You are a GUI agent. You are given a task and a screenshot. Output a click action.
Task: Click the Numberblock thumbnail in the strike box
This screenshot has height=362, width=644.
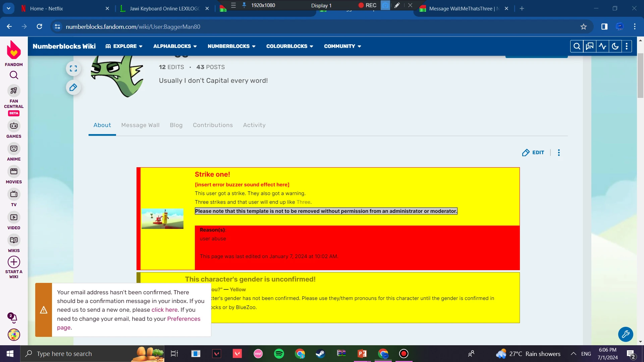click(162, 219)
